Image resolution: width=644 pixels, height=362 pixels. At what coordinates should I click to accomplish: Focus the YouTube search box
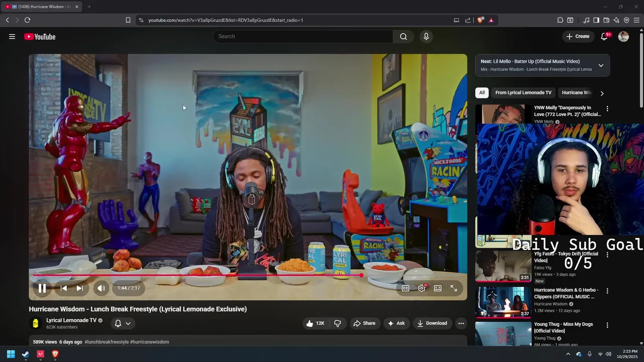303,36
